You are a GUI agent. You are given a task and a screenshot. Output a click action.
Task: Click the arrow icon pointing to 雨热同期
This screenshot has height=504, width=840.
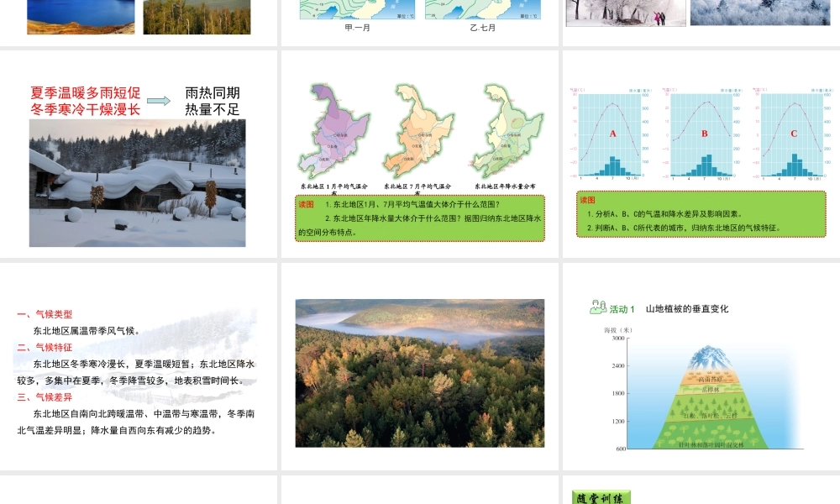tap(159, 101)
